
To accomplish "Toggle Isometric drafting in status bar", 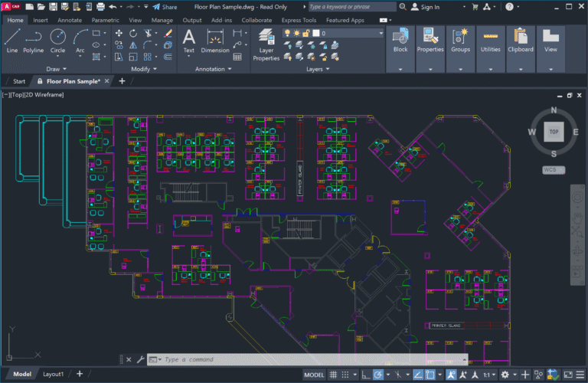I will pyautogui.click(x=398, y=375).
